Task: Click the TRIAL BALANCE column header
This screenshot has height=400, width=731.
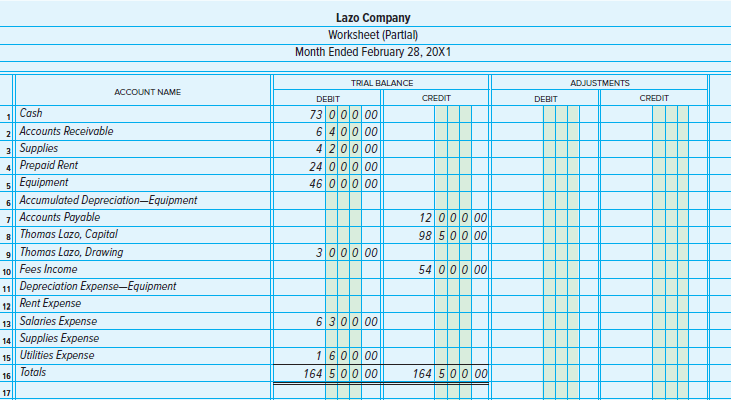Action: click(x=381, y=82)
